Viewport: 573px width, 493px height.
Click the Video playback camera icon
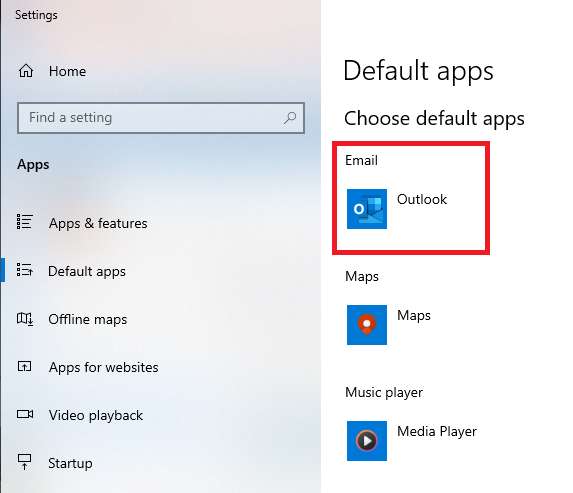click(25, 414)
